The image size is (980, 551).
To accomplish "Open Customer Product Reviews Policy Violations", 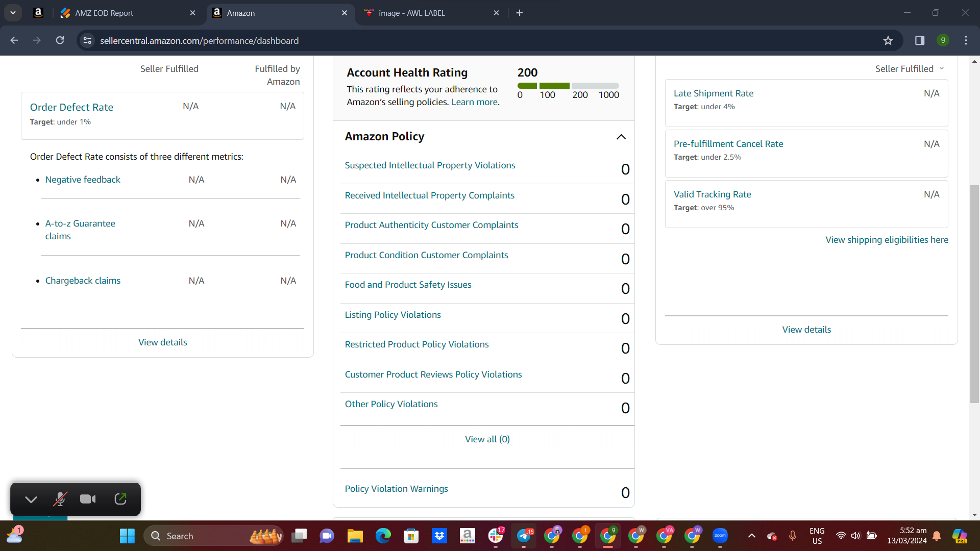I will 433,374.
